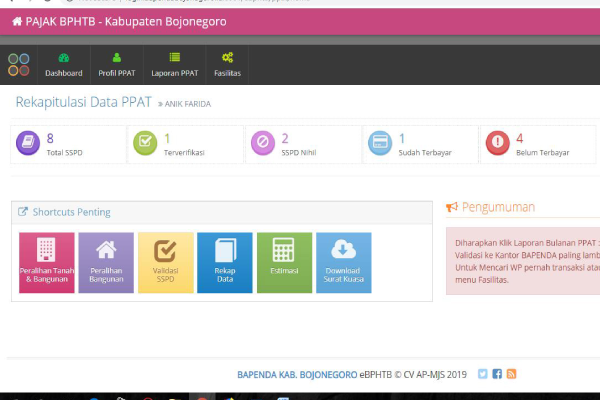600x400 pixels.
Task: Click the green Terverifikasi checkmark icon
Action: point(145,143)
